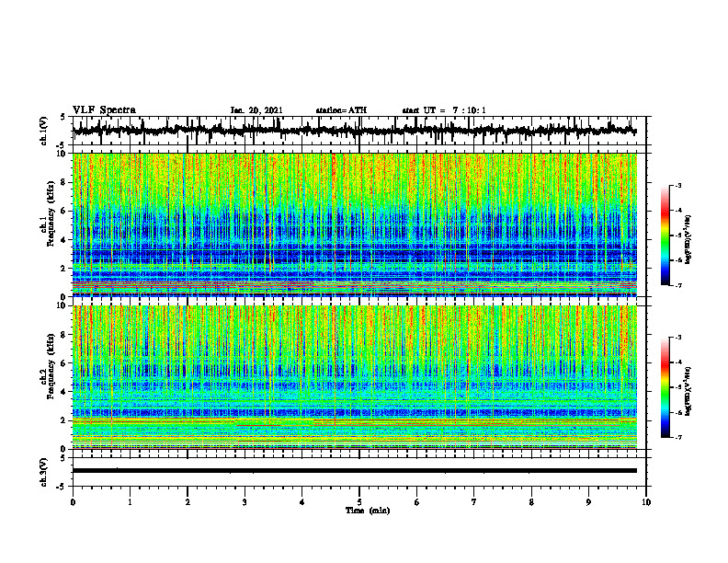The image size is (728, 563).
Task: Click the '-7' tick on ch.2 colorbar
Action: click(677, 438)
